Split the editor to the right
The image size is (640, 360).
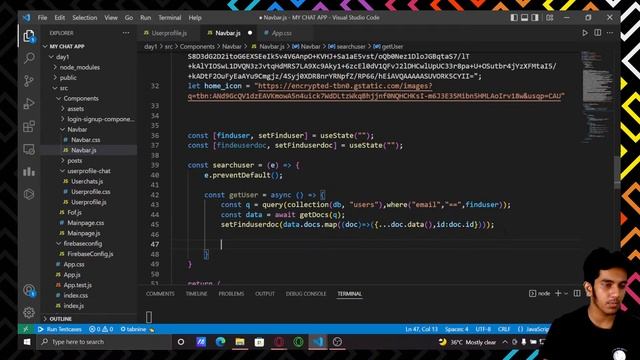click(598, 33)
